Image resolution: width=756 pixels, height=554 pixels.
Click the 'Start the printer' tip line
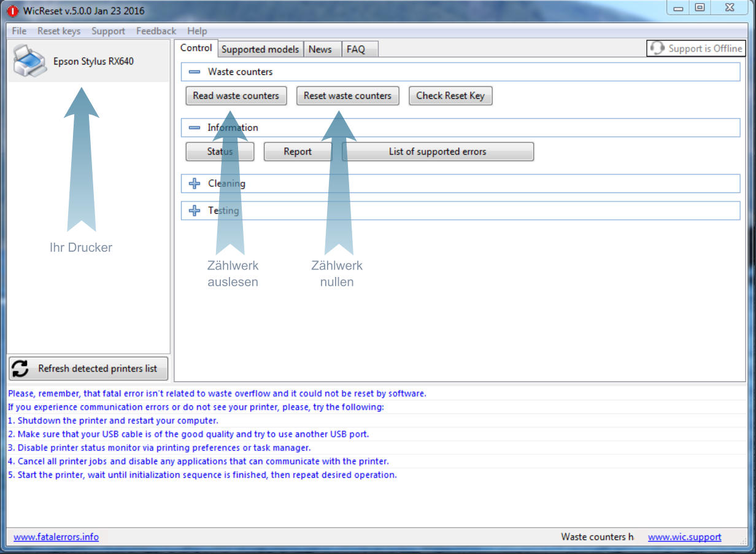[202, 475]
